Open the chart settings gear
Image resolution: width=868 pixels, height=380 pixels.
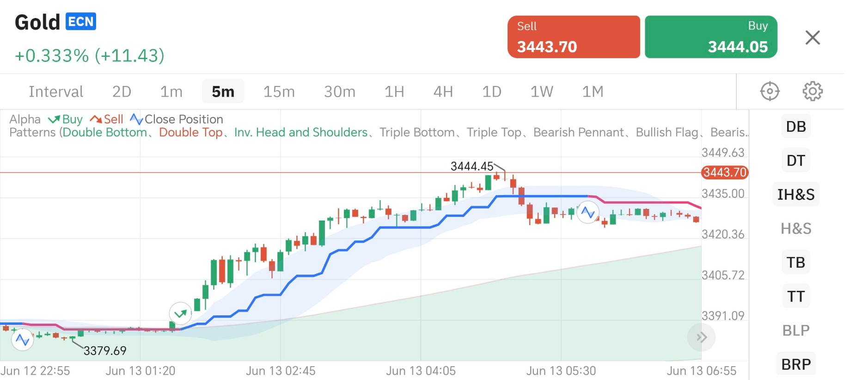coord(812,91)
